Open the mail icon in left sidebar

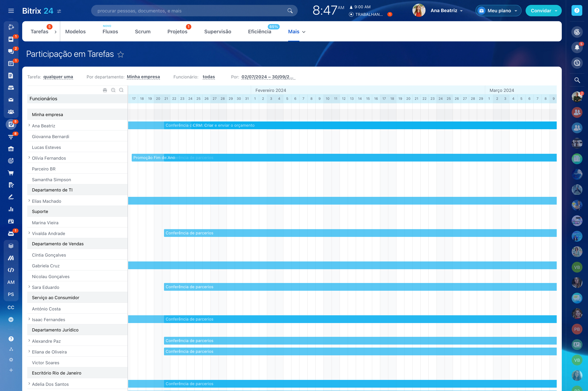tap(11, 100)
